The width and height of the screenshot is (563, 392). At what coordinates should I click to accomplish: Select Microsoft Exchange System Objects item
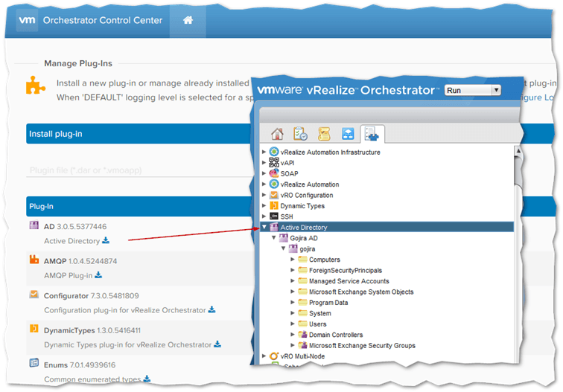(x=361, y=292)
